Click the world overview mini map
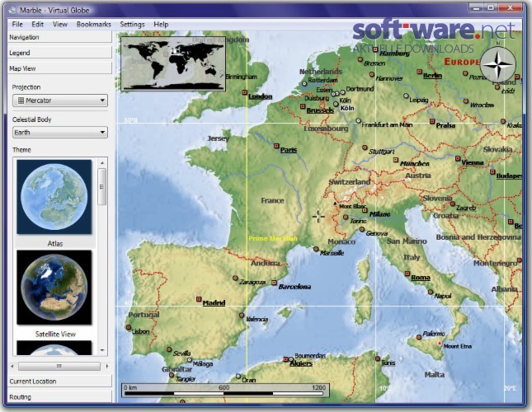Image resolution: width=532 pixels, height=412 pixels. click(x=173, y=63)
